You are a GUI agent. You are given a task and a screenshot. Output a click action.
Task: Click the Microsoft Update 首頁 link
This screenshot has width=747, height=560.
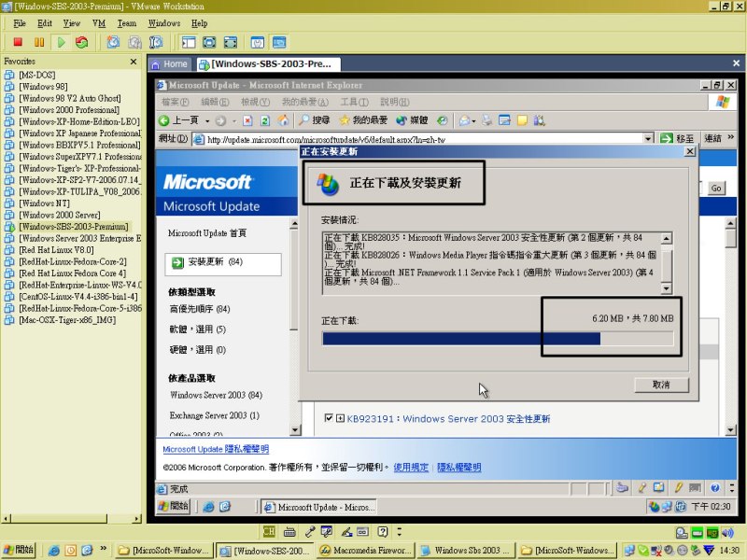pos(207,232)
